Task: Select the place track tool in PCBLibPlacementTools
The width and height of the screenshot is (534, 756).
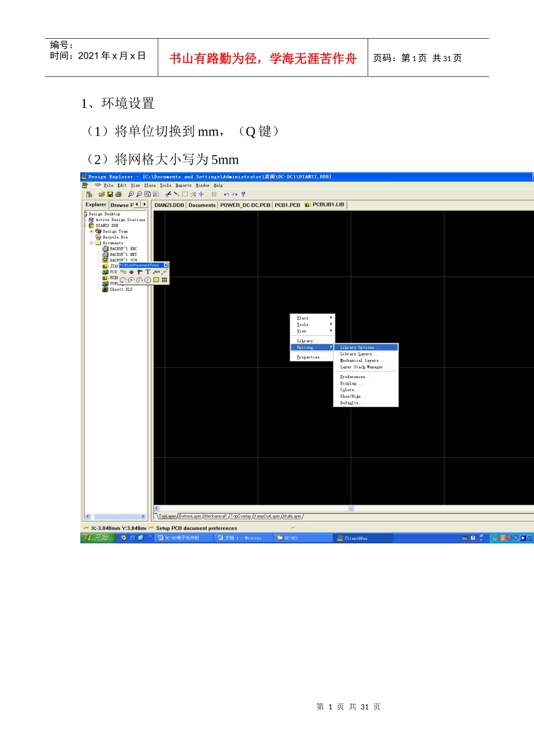Action: (x=123, y=272)
